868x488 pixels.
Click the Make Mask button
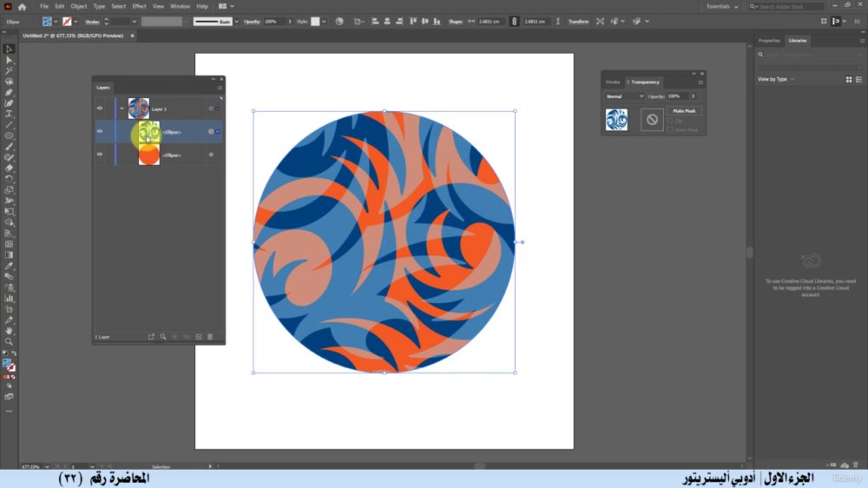(x=684, y=111)
